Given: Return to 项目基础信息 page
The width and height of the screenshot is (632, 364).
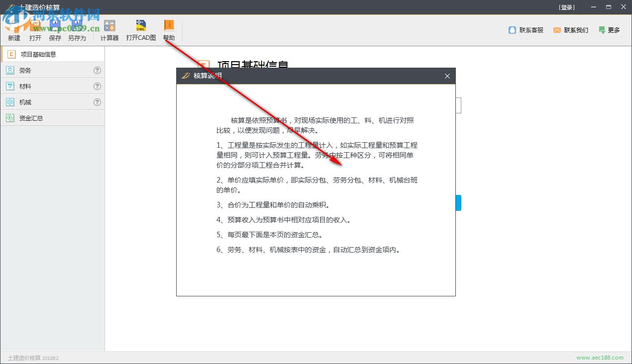Looking at the screenshot, I should click(x=37, y=54).
